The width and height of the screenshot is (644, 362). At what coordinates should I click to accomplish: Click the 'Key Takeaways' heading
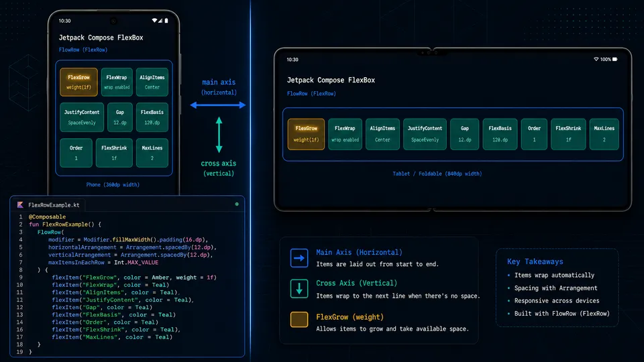click(535, 262)
